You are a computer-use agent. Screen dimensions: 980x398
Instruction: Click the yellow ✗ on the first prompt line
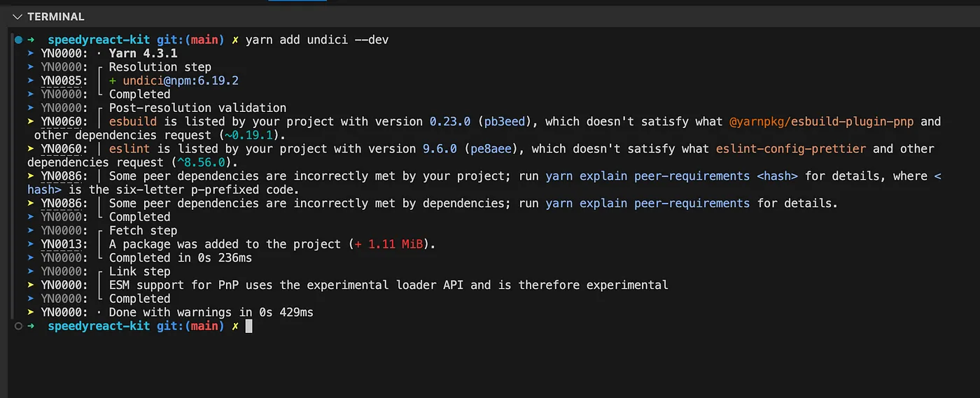tap(235, 40)
